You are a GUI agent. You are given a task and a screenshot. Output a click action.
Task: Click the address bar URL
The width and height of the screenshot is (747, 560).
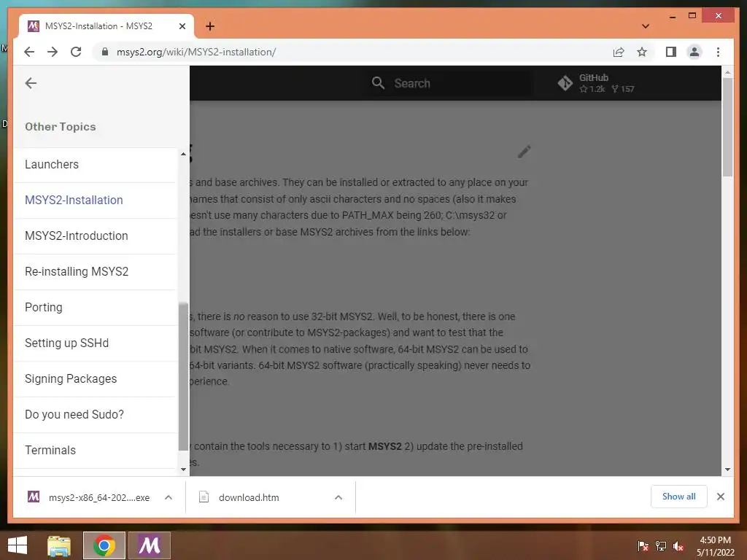coord(196,52)
